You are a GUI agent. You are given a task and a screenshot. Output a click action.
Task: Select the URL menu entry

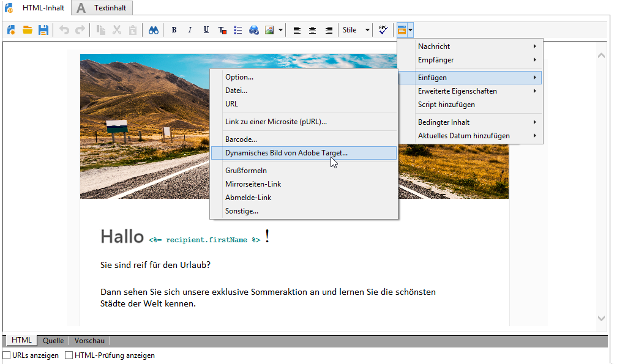(x=304, y=104)
